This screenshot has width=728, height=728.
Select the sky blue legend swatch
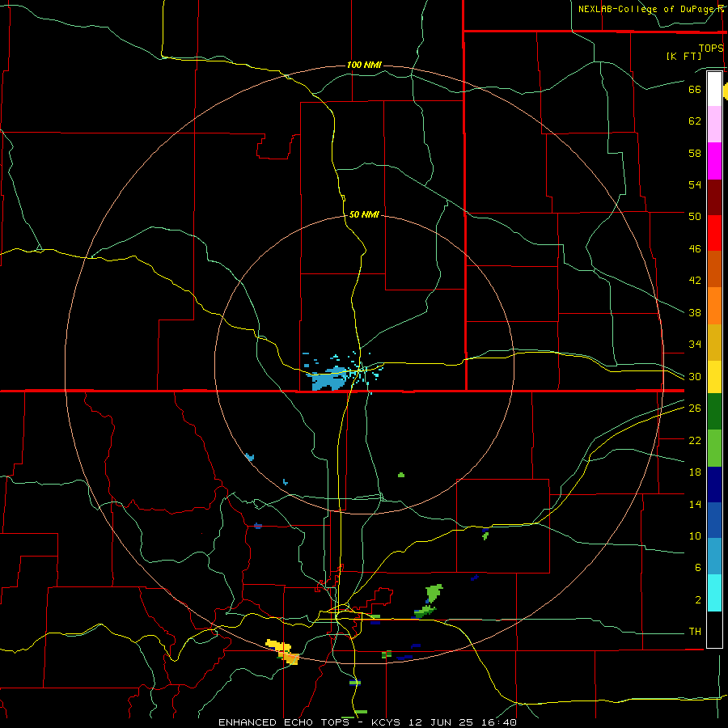(714, 557)
